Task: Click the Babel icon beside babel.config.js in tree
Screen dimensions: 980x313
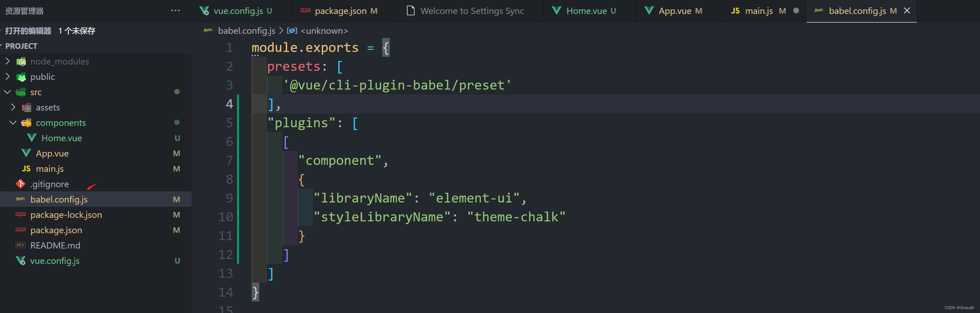Action: click(21, 199)
